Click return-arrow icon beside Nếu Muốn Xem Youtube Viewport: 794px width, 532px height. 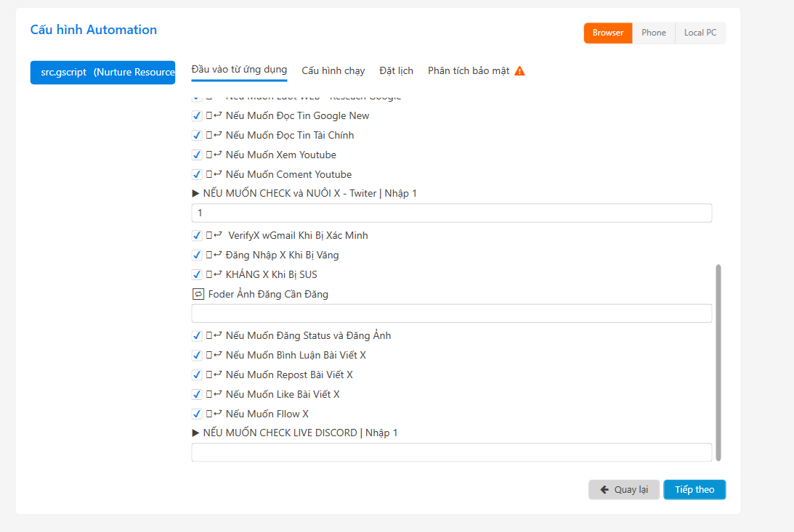coord(217,155)
